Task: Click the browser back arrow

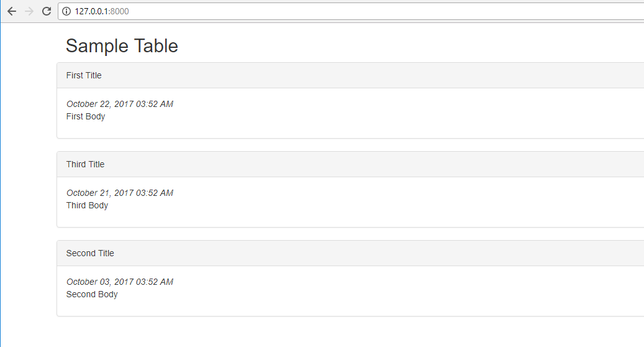Action: coord(12,11)
